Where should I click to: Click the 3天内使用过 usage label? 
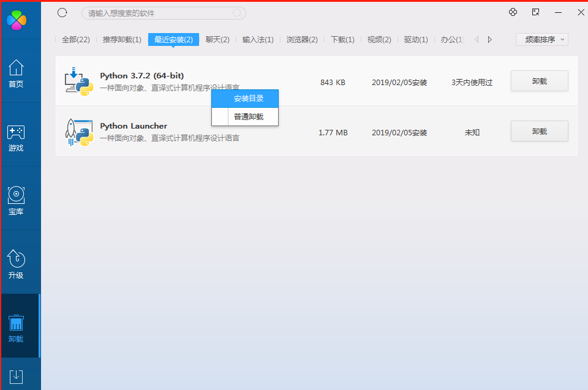(x=472, y=82)
